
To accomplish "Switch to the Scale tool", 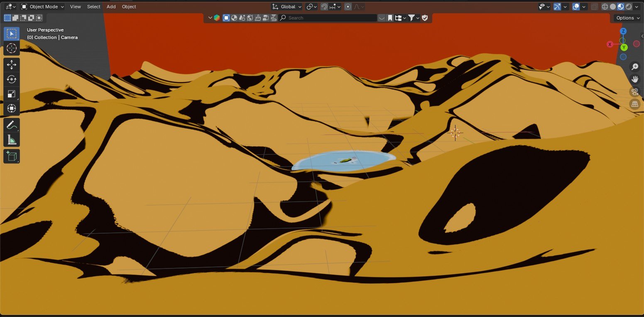I will 12,94.
